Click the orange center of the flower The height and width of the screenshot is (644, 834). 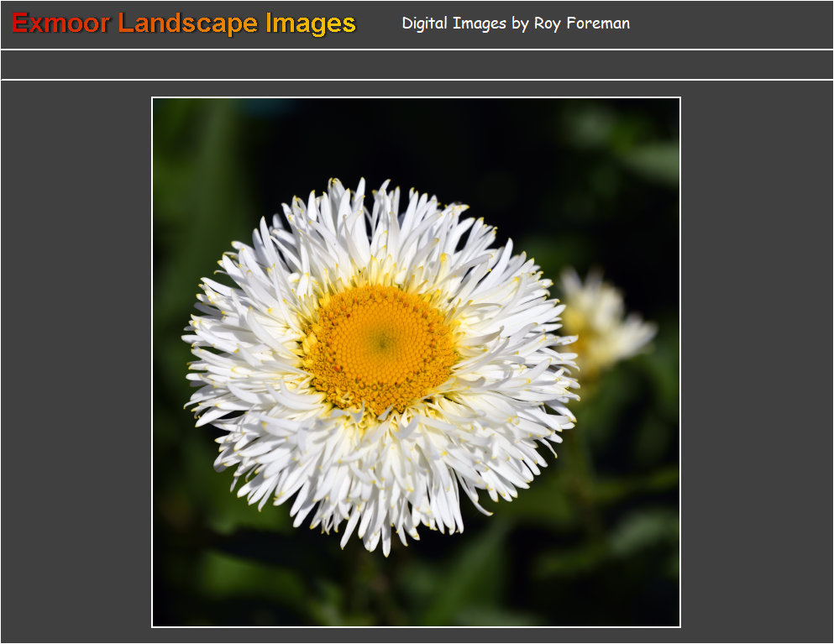pyautogui.click(x=380, y=346)
